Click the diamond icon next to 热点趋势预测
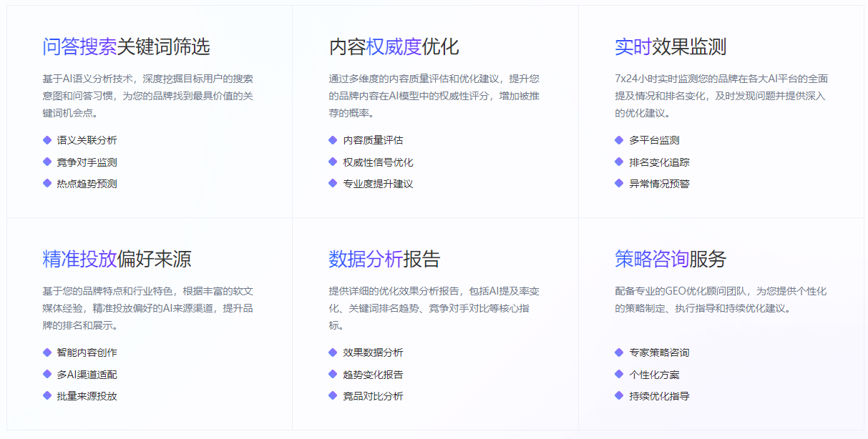Viewport: 868px width, 439px height. pyautogui.click(x=47, y=184)
